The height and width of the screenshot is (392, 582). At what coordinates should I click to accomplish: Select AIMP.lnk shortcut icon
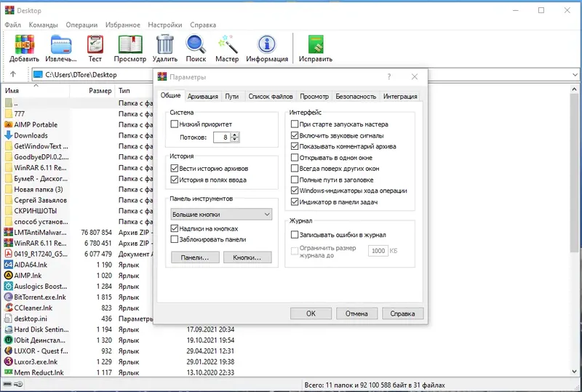9,276
